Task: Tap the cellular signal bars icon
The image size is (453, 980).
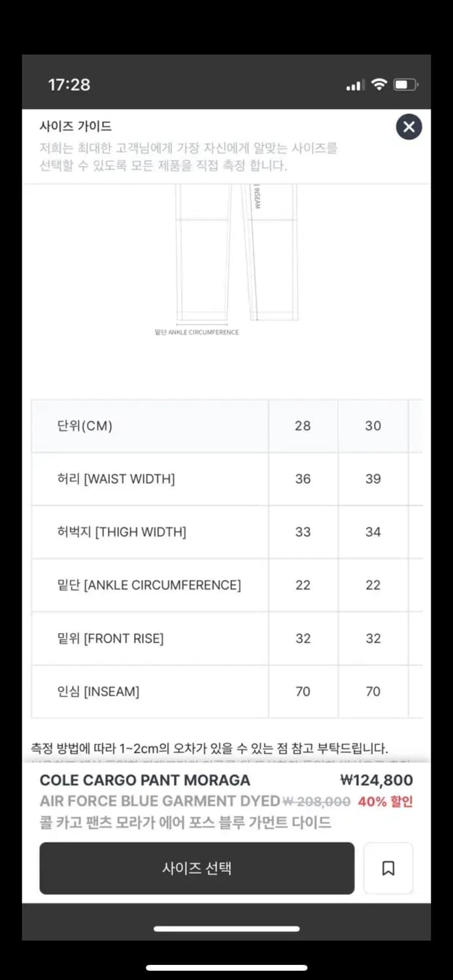Action: pos(354,86)
